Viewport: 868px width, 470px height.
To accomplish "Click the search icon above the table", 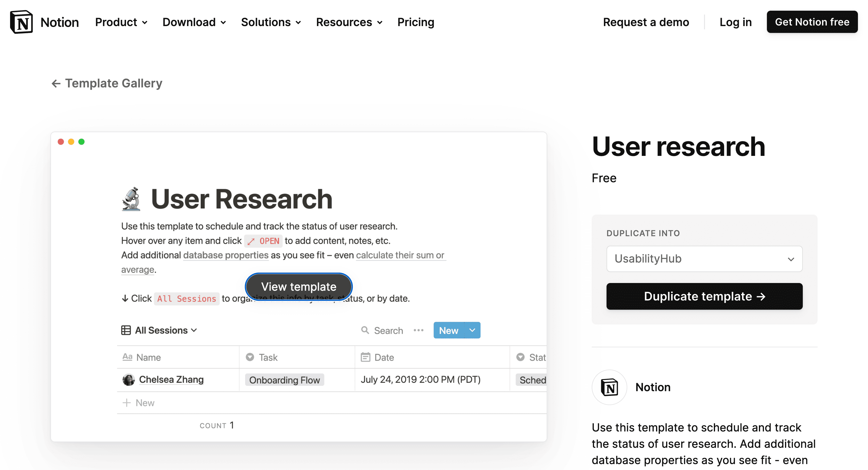I will [365, 330].
